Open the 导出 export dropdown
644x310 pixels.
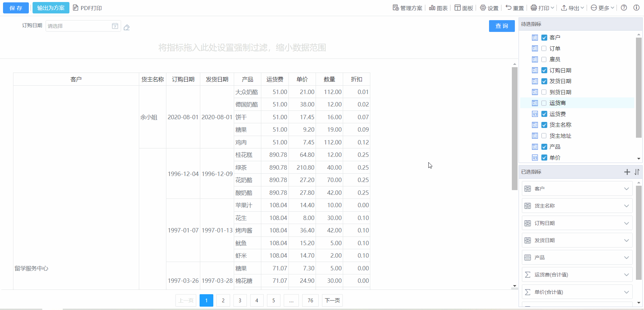(573, 8)
